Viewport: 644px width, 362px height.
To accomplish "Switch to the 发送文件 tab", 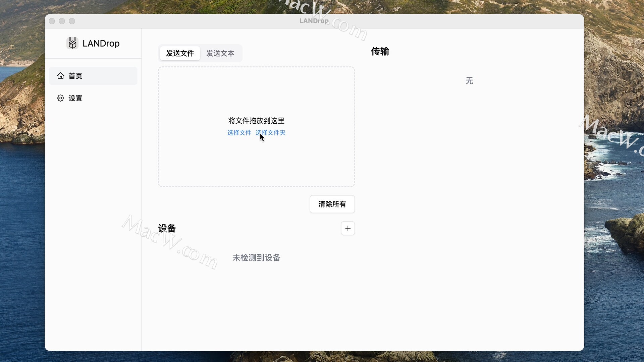I will coord(180,53).
